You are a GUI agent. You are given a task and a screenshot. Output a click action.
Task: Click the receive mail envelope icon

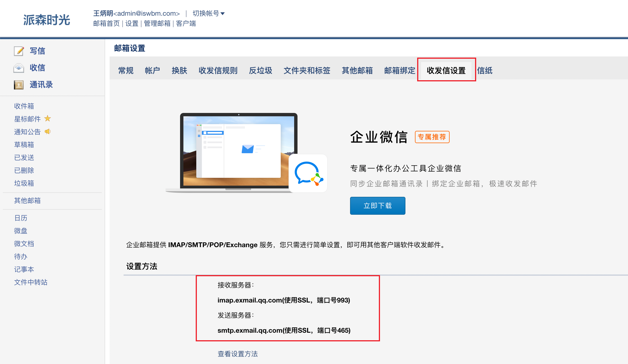(19, 68)
